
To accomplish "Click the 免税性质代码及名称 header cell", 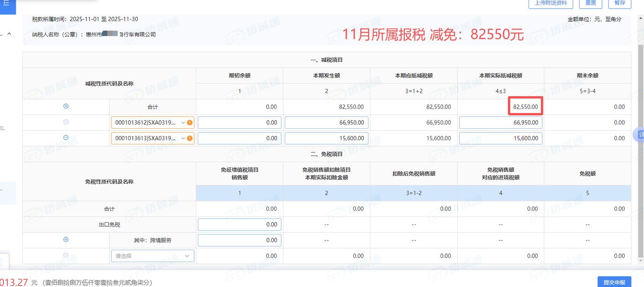I will pos(109,182).
